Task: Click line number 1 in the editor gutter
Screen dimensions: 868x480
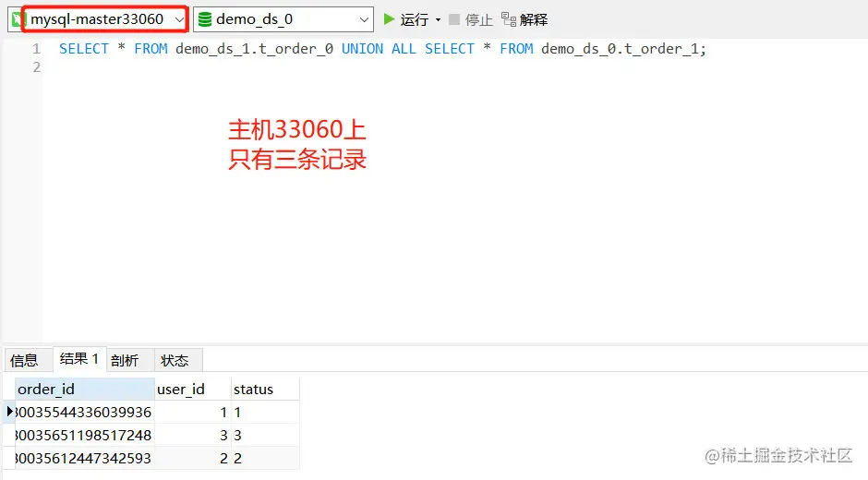Action: [x=37, y=49]
